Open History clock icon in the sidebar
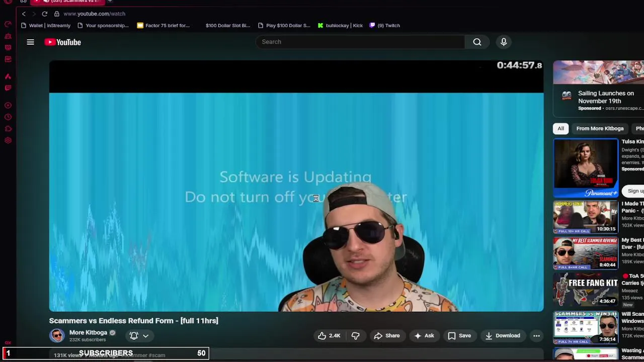The width and height of the screenshot is (644, 362). [x=8, y=117]
